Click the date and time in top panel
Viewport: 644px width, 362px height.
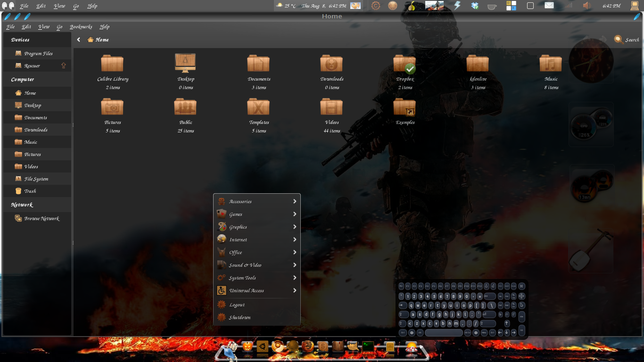coord(324,6)
